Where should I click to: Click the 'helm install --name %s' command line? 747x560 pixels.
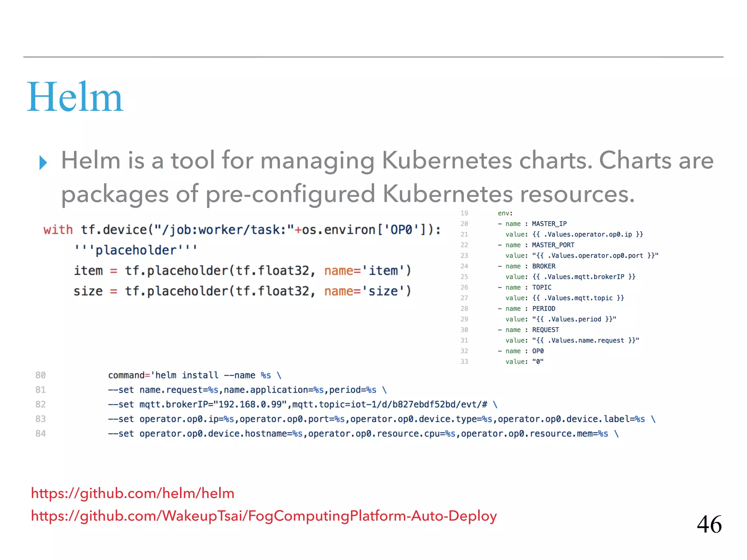point(195,375)
